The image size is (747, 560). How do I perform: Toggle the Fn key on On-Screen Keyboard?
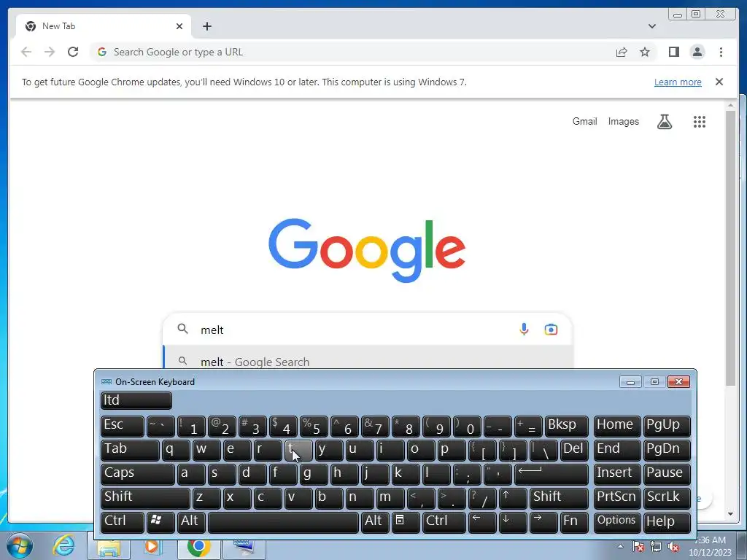[574, 522]
